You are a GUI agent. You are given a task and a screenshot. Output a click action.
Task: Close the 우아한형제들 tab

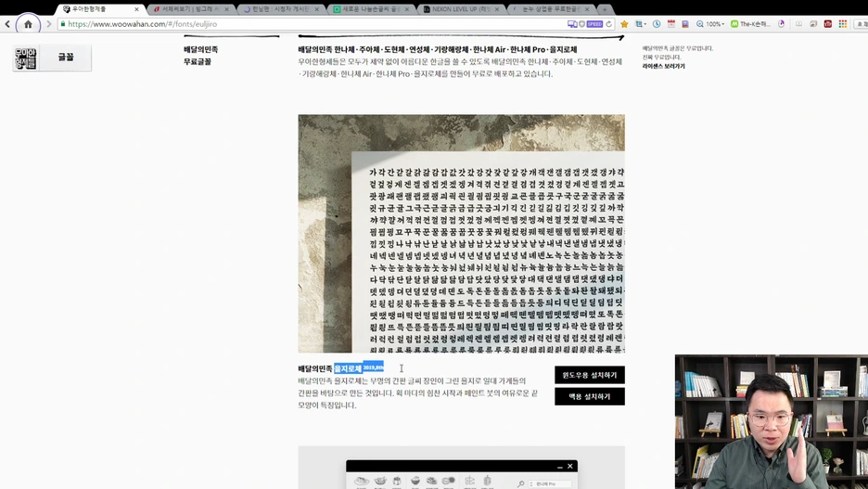(x=136, y=9)
